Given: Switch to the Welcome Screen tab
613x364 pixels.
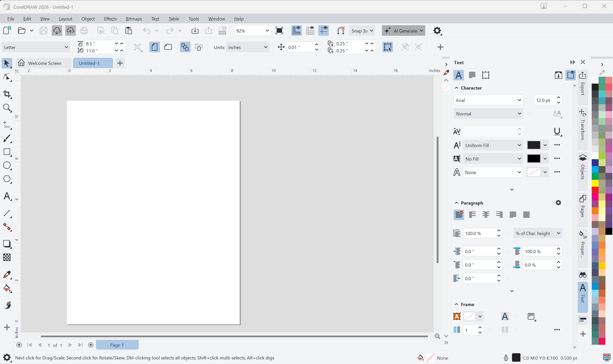Looking at the screenshot, I should click(44, 63).
